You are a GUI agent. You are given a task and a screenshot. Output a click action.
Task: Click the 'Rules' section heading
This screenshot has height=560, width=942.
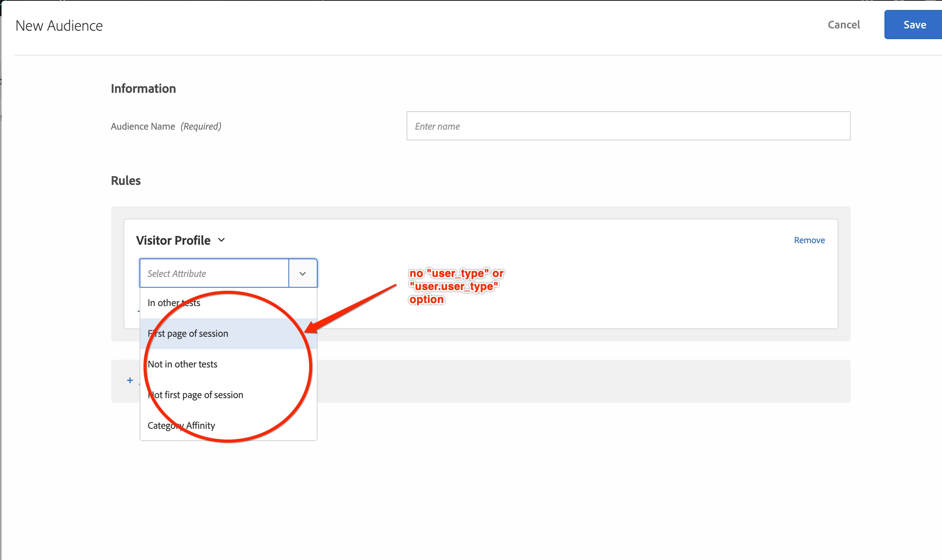click(x=125, y=181)
